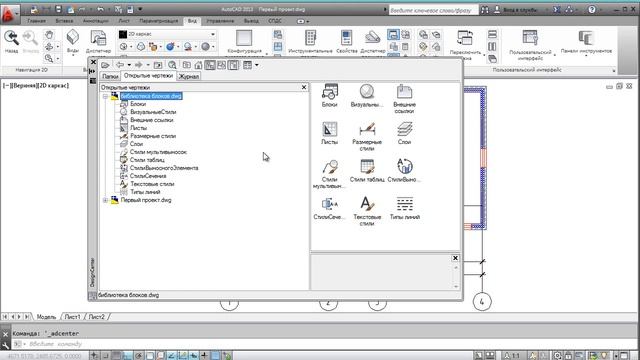Open the back arrow history dropdown
The image size is (640, 360).
[129, 65]
